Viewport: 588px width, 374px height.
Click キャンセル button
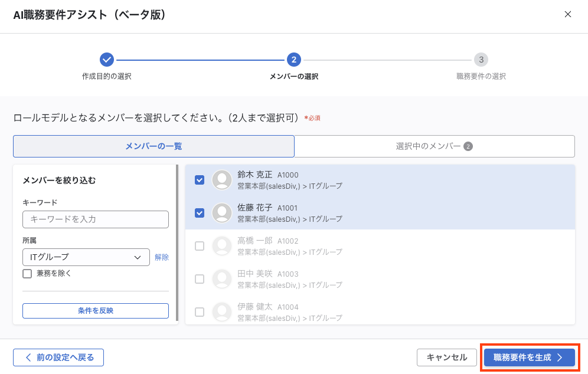point(447,357)
